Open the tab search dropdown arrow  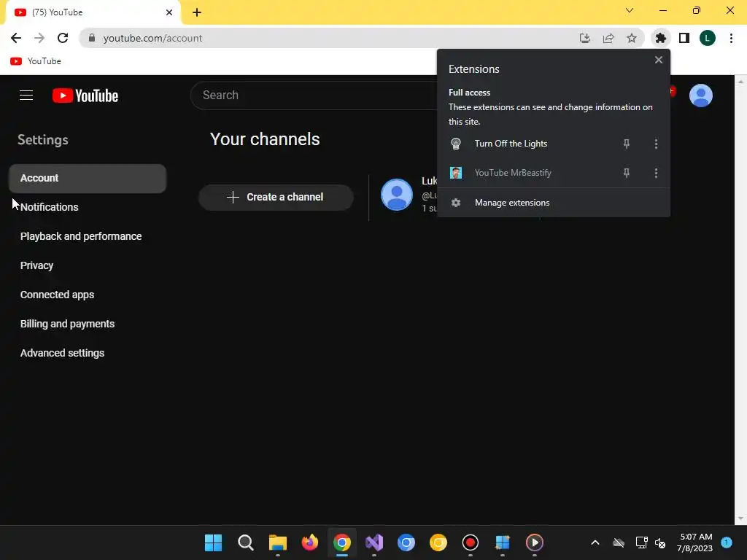[630, 10]
